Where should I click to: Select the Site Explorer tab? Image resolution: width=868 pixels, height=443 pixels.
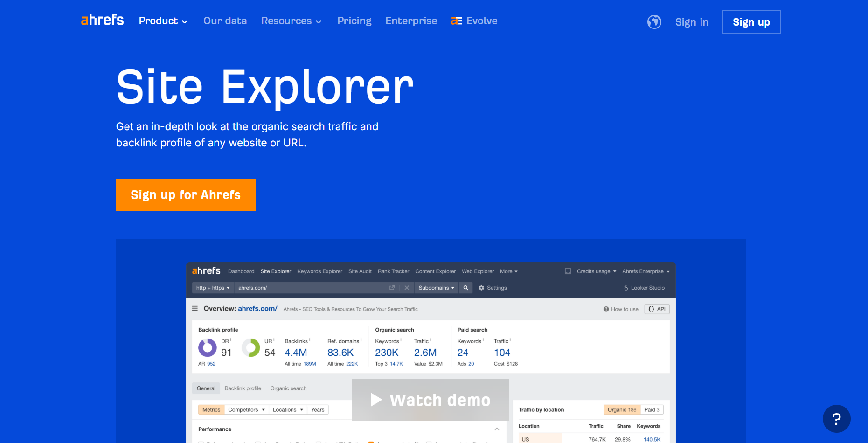click(276, 271)
